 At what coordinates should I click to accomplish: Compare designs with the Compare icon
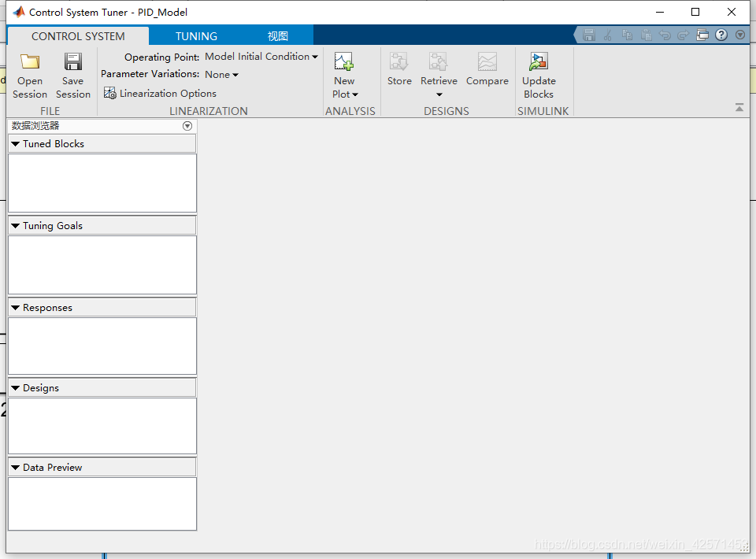[487, 61]
